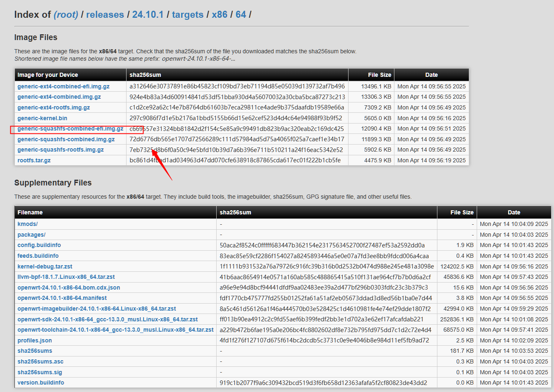This screenshot has width=554, height=392.
Task: Navigate to targets breadcrumb link
Action: (188, 14)
